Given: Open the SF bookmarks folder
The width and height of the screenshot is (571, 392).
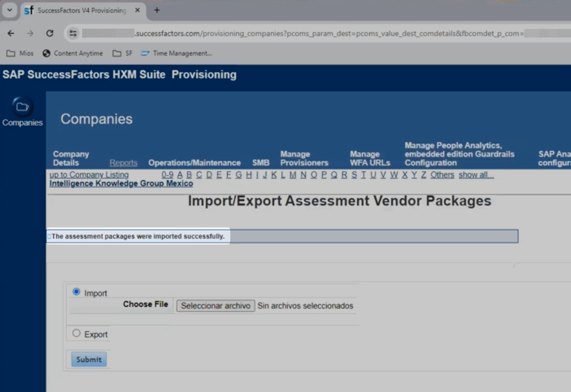Looking at the screenshot, I should click(x=122, y=53).
